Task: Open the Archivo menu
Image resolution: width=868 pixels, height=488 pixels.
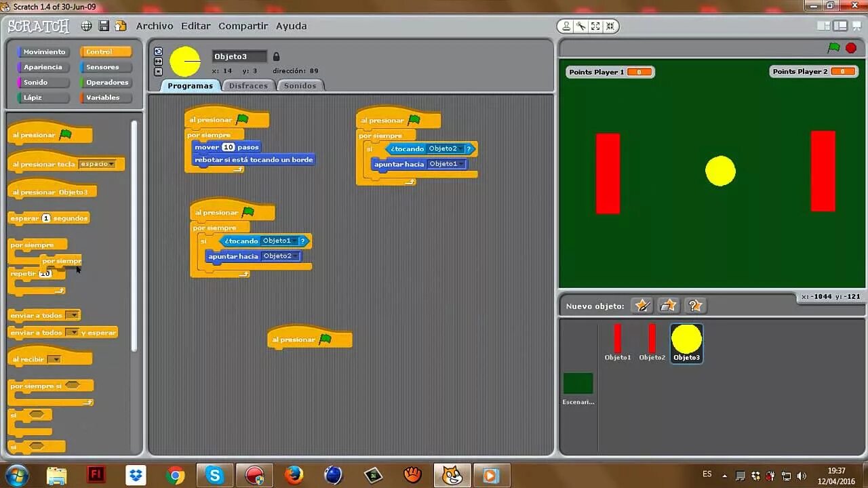Action: click(x=155, y=26)
